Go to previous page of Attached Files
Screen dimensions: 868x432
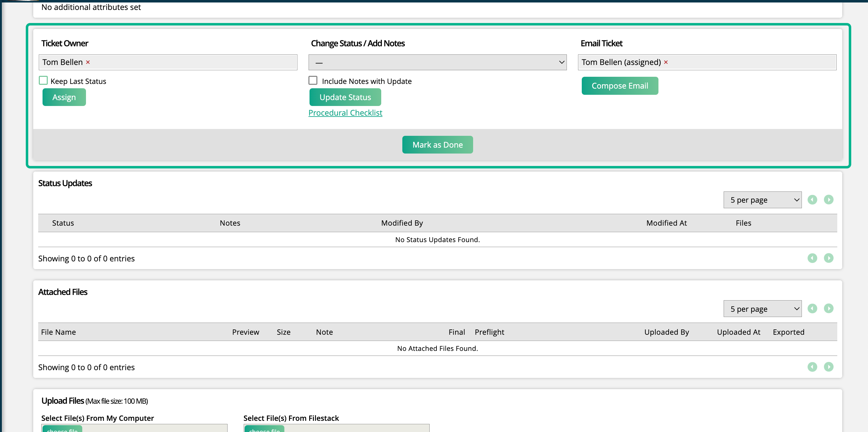tap(812, 308)
